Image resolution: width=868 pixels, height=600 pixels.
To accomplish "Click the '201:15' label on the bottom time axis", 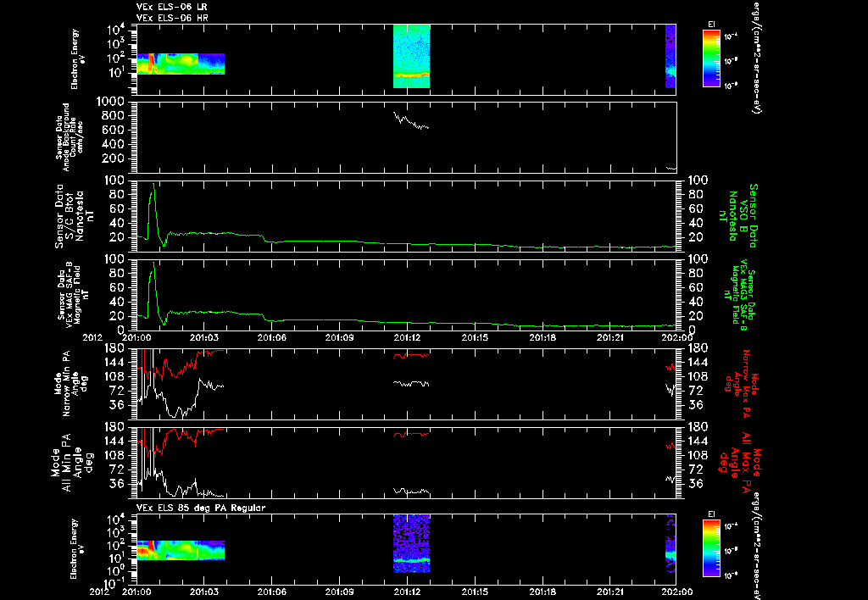I will 475,592.
